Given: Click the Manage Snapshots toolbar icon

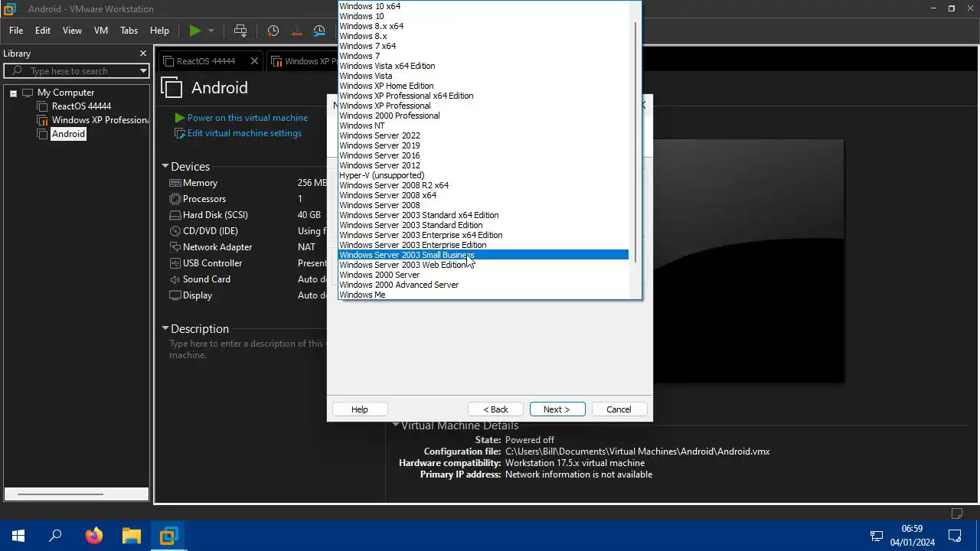Looking at the screenshot, I should 320,31.
